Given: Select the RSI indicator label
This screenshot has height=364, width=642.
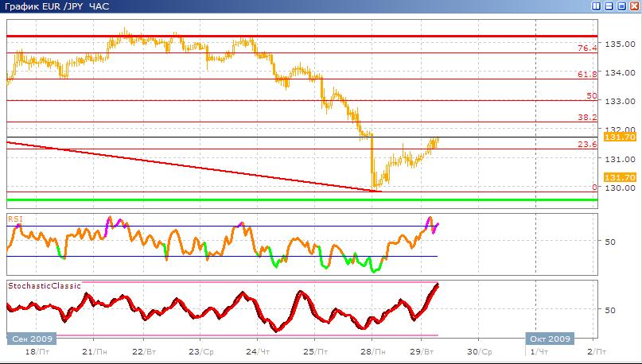Looking at the screenshot, I should pyautogui.click(x=14, y=217).
